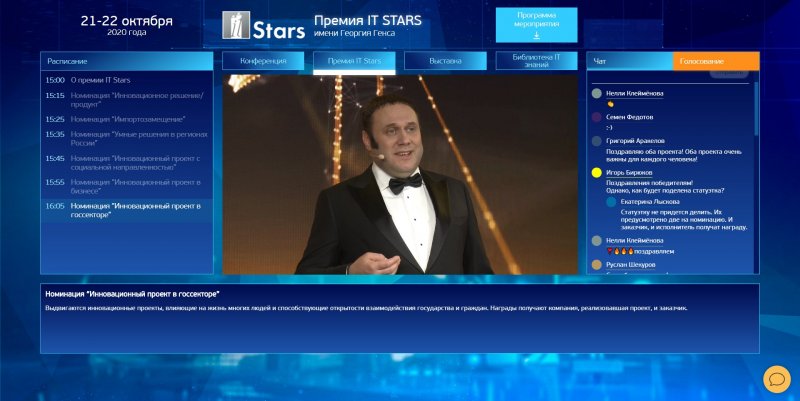Viewport: 800px width, 401px height.
Task: Open the Выставка tab
Action: 445,61
